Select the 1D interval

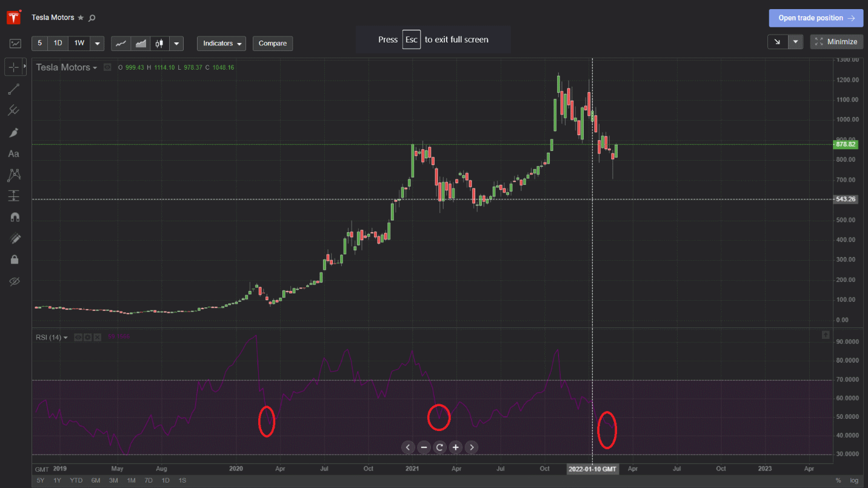58,43
